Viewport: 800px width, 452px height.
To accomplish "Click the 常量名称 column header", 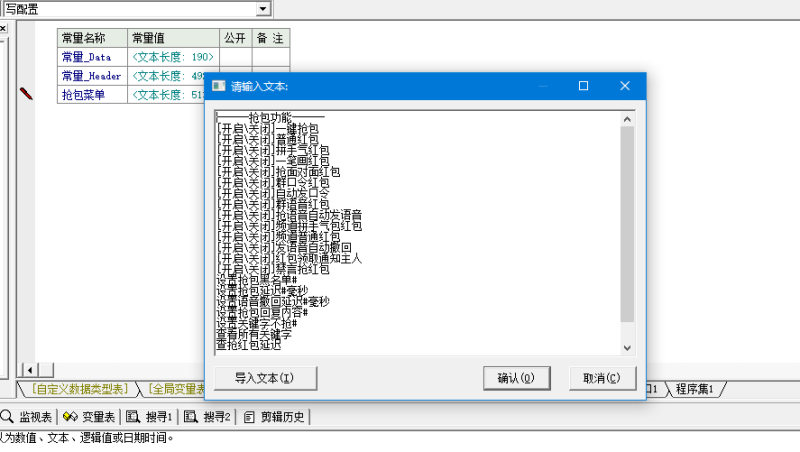I will tap(92, 38).
